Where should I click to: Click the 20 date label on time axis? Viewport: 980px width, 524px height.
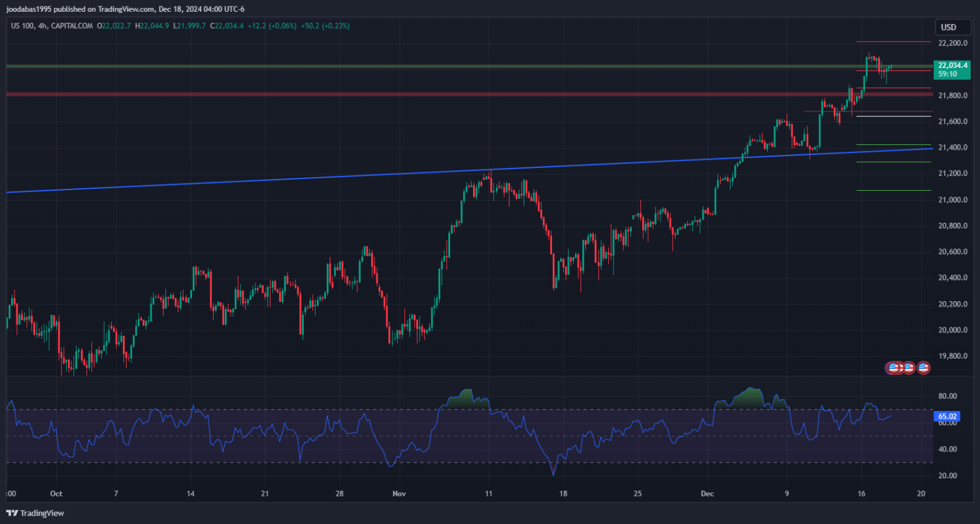(921, 493)
